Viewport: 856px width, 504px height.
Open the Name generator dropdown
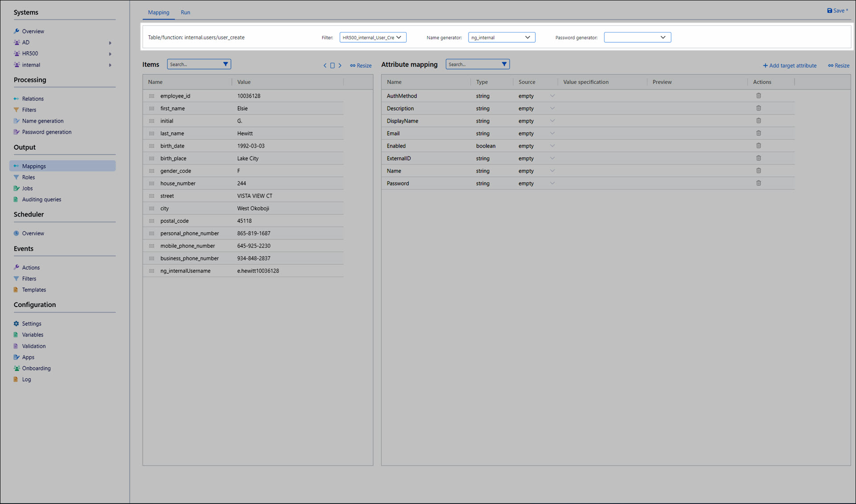coord(501,37)
